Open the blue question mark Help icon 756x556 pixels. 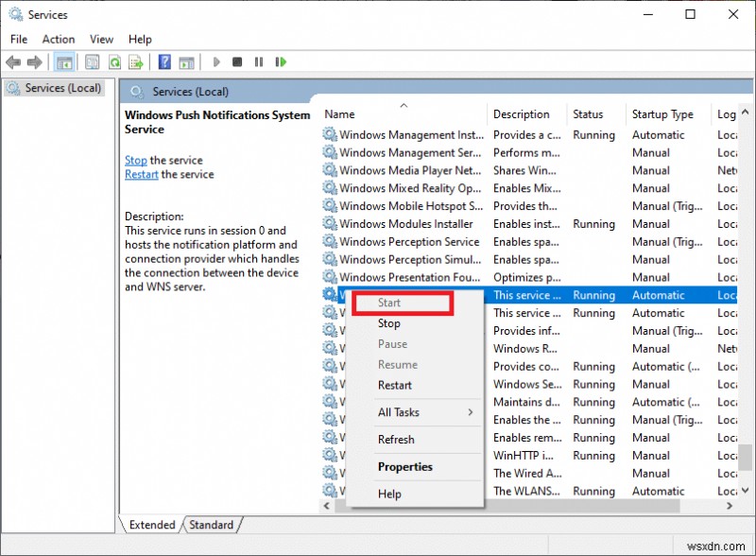point(164,62)
